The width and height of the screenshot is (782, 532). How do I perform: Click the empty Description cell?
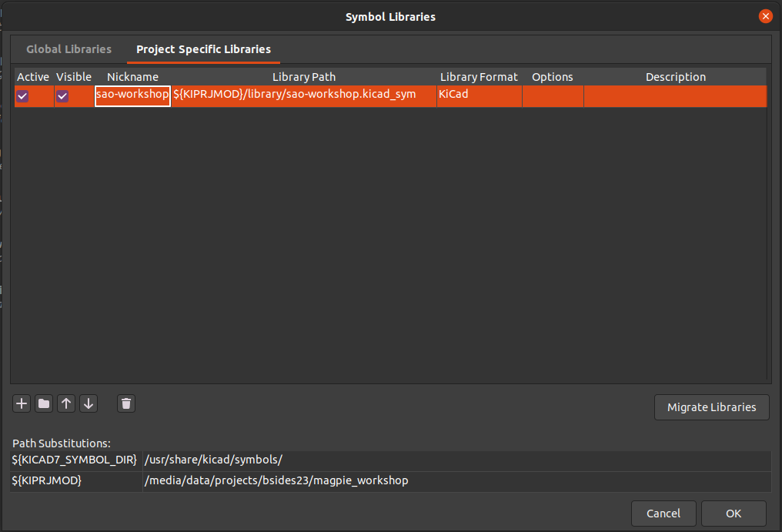[x=675, y=95]
